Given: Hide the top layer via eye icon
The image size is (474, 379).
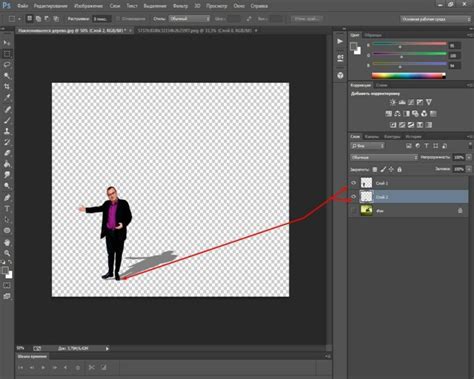Looking at the screenshot, I should coord(354,183).
